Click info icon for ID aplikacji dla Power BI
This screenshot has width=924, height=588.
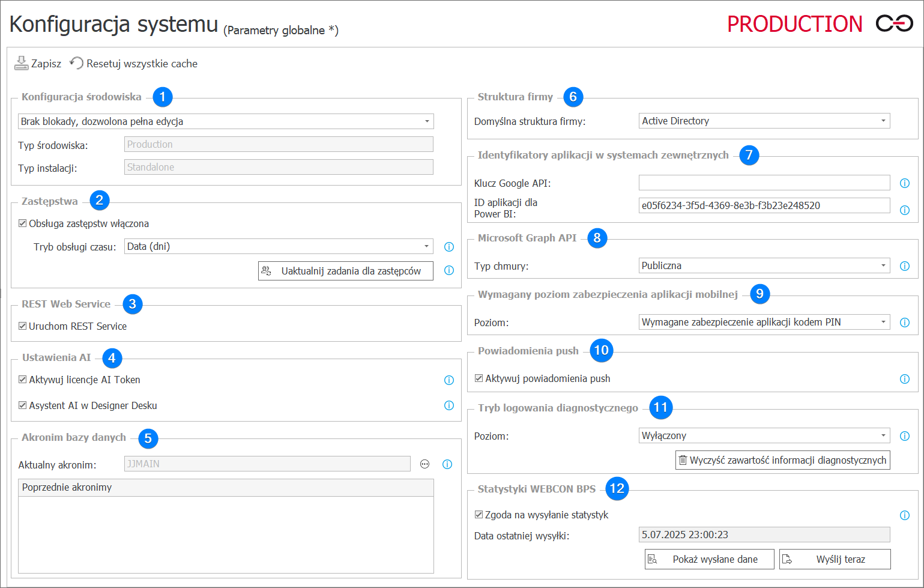(x=905, y=210)
